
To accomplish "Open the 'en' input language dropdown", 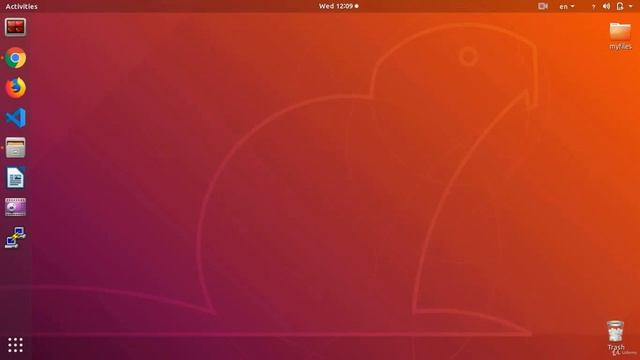I will click(567, 7).
